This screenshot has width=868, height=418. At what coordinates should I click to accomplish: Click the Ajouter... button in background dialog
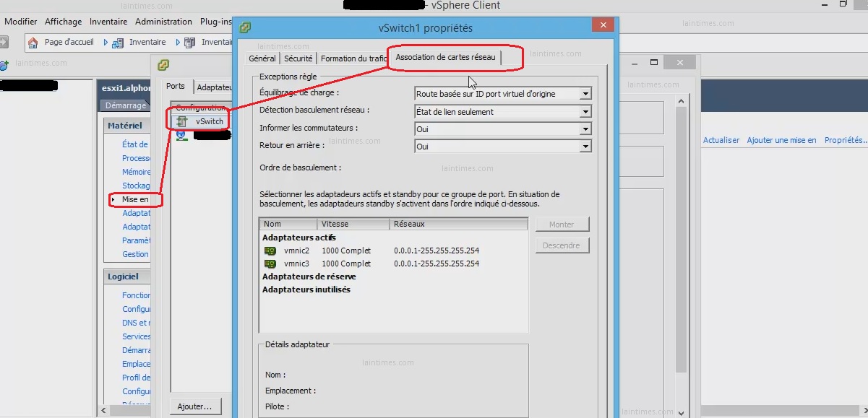pos(195,406)
